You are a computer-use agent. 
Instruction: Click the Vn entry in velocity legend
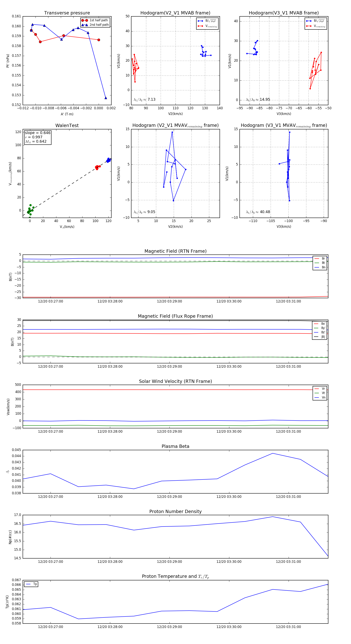pyautogui.click(x=323, y=398)
